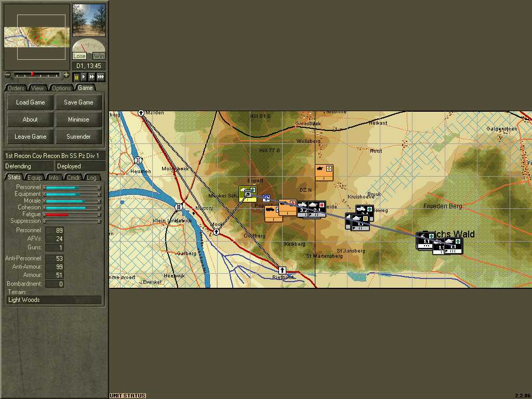Click the Light Woods terrain field
This screenshot has height=399, width=532.
pos(54,300)
